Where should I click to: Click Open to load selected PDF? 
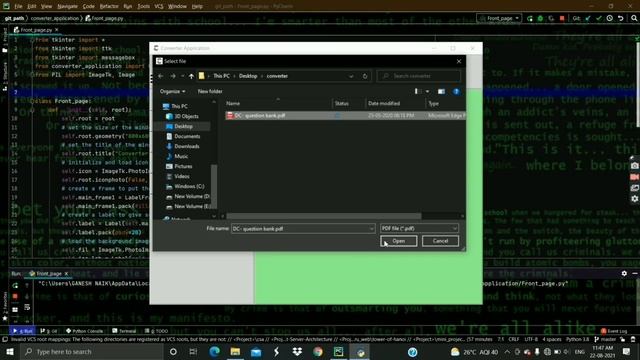399,241
